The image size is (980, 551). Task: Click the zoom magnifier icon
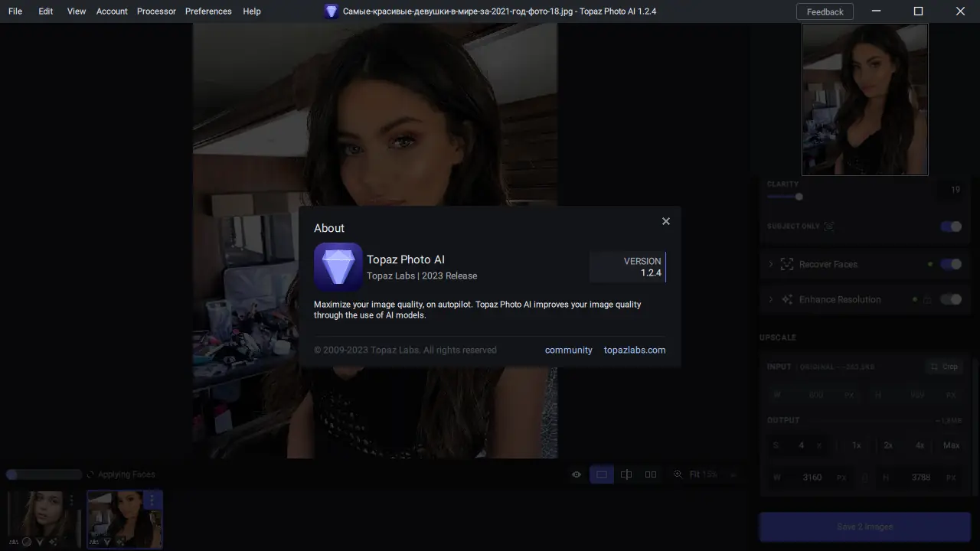(678, 474)
